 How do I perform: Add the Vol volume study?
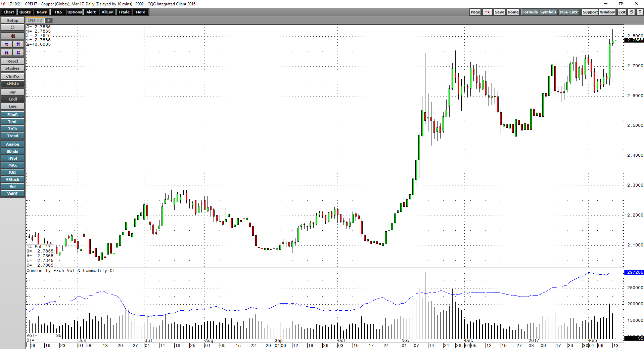tap(12, 187)
